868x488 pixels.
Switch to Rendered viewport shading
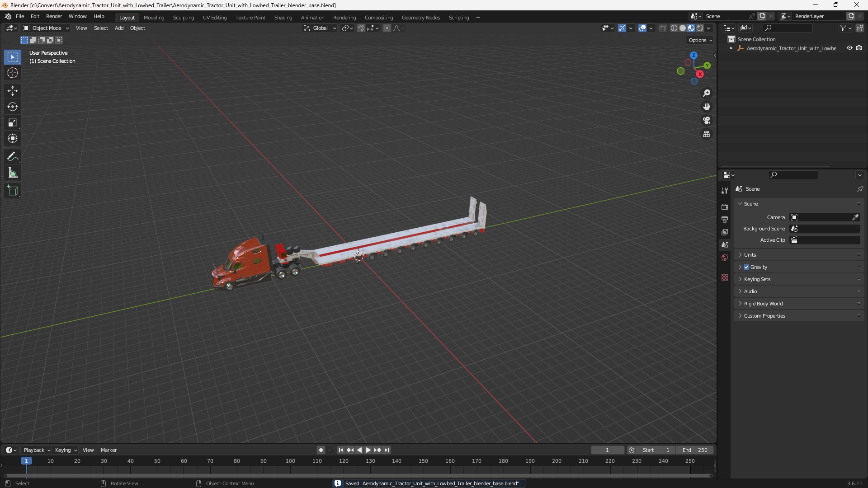point(700,28)
